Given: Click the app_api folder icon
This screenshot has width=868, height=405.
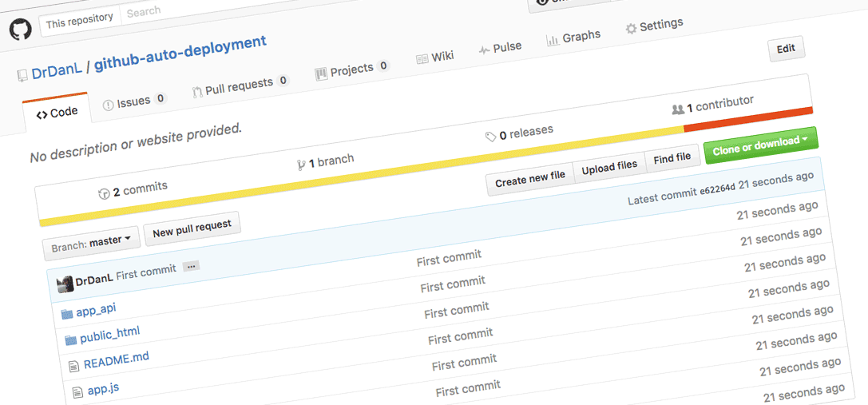Looking at the screenshot, I should 67,314.
